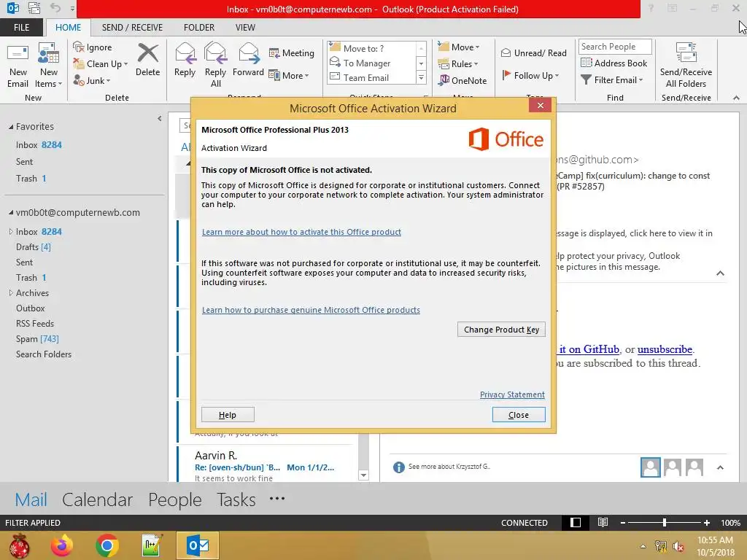Collapse the vm0b0t@computernewb.com account tree
This screenshot has height=560, width=747.
[11, 212]
